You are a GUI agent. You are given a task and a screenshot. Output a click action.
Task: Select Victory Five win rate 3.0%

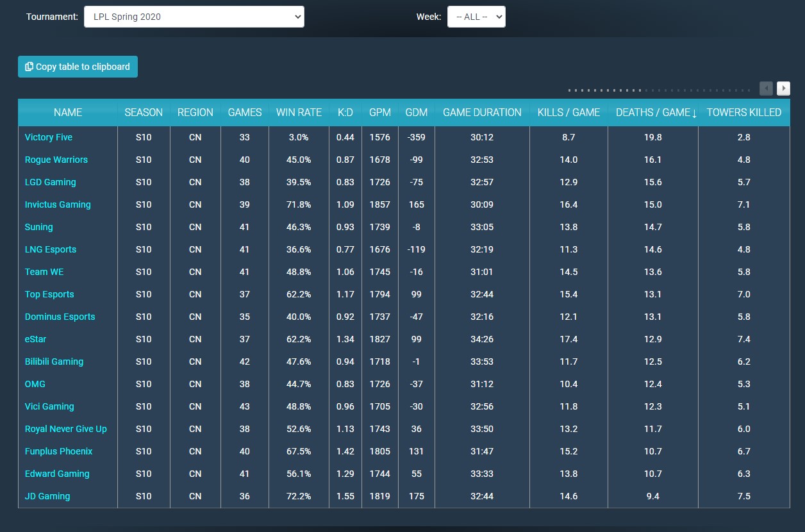coord(299,137)
